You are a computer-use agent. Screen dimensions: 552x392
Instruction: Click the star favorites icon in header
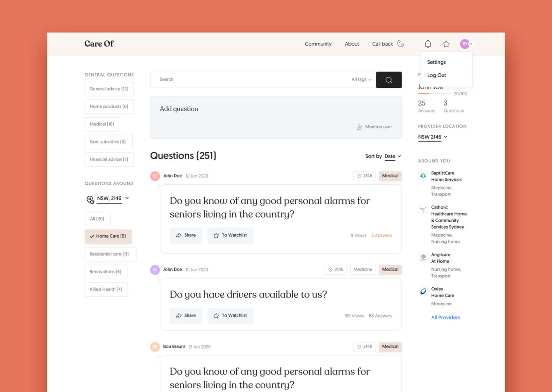click(446, 44)
